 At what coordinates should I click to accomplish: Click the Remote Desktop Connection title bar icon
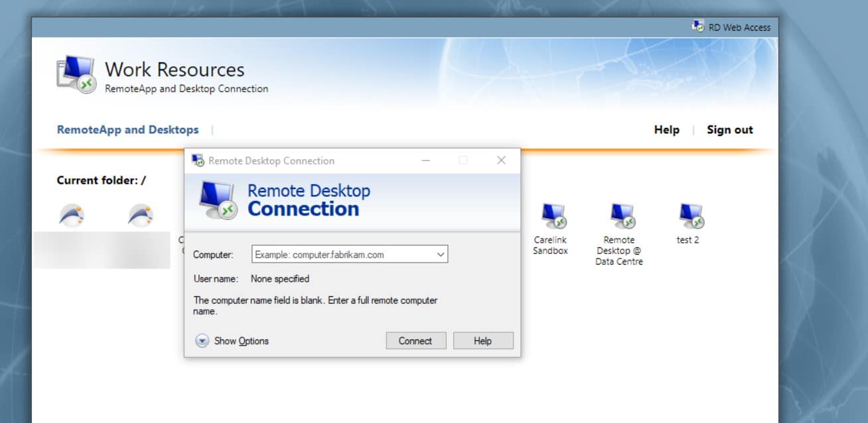click(x=198, y=160)
